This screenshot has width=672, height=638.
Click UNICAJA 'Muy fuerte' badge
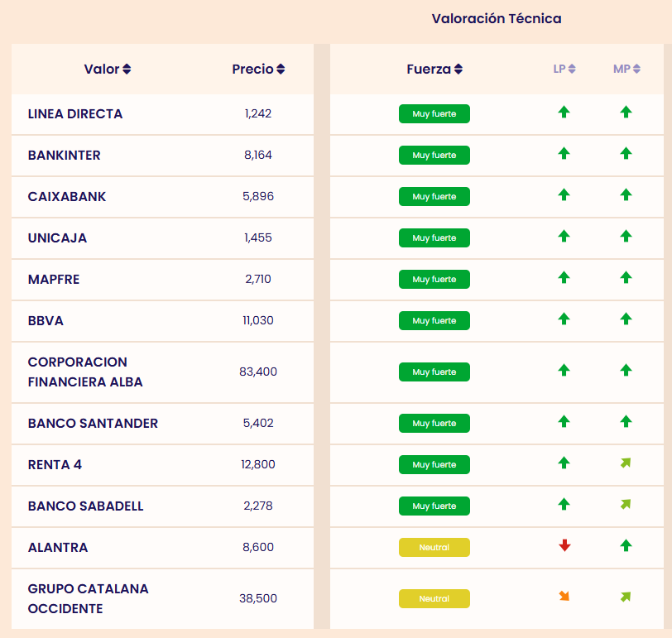pos(434,238)
